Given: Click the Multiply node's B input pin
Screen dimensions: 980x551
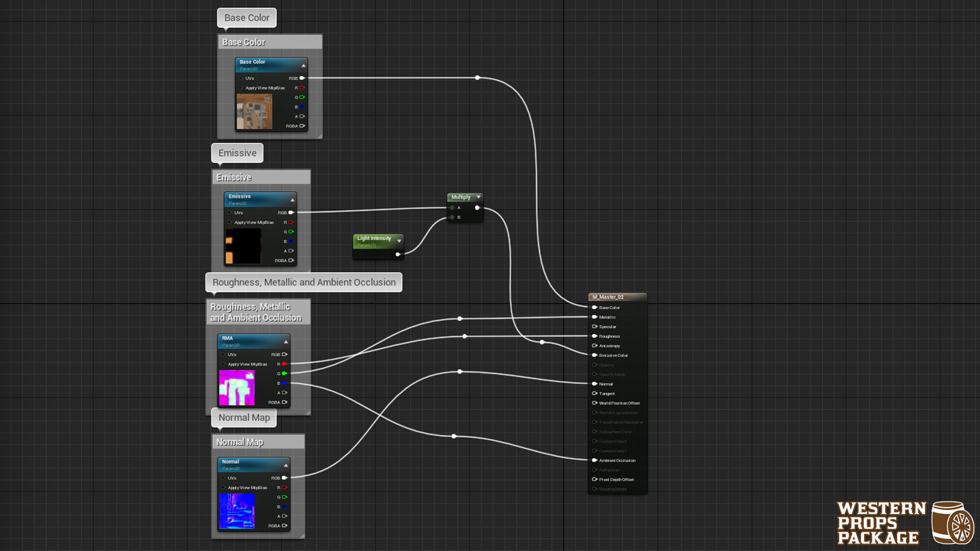Looking at the screenshot, I should pos(452,217).
